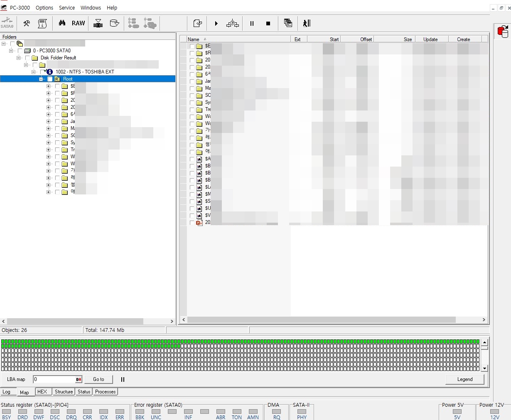Click the cascading windows icon

tap(288, 23)
